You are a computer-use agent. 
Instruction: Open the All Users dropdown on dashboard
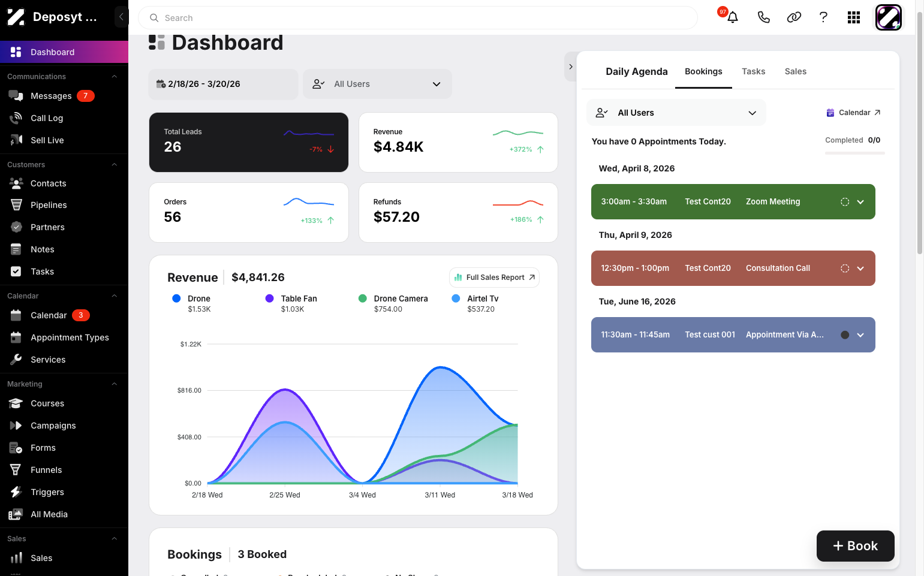click(x=377, y=84)
